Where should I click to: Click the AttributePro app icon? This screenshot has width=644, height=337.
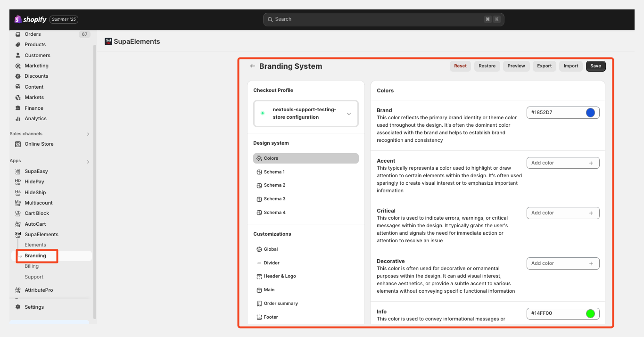(18, 290)
